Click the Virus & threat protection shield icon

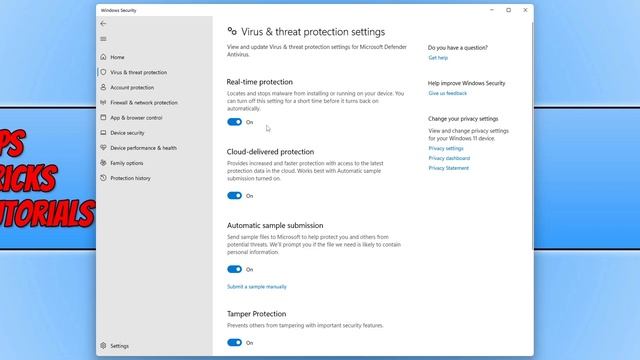tap(103, 72)
